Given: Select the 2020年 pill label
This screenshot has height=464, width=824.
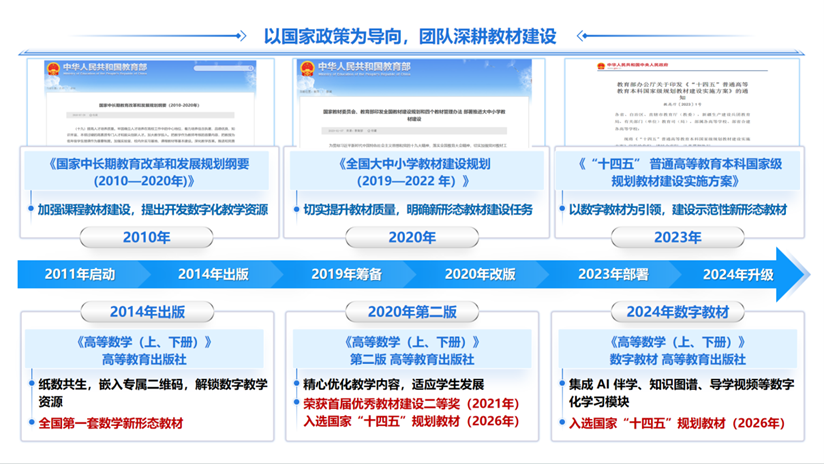Looking at the screenshot, I should [412, 238].
